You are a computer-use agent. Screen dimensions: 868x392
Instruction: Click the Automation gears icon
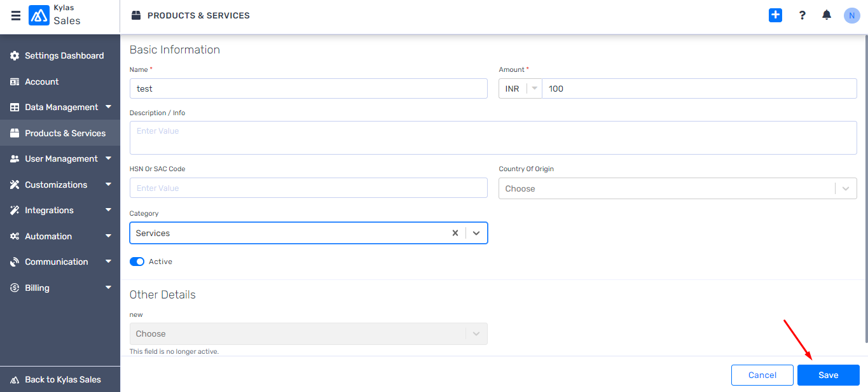15,236
